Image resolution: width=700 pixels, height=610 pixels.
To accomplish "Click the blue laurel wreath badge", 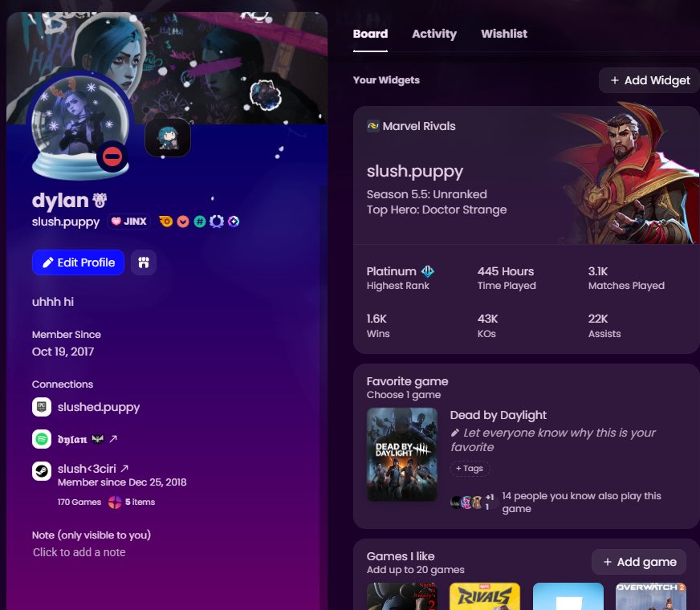I will [x=217, y=222].
